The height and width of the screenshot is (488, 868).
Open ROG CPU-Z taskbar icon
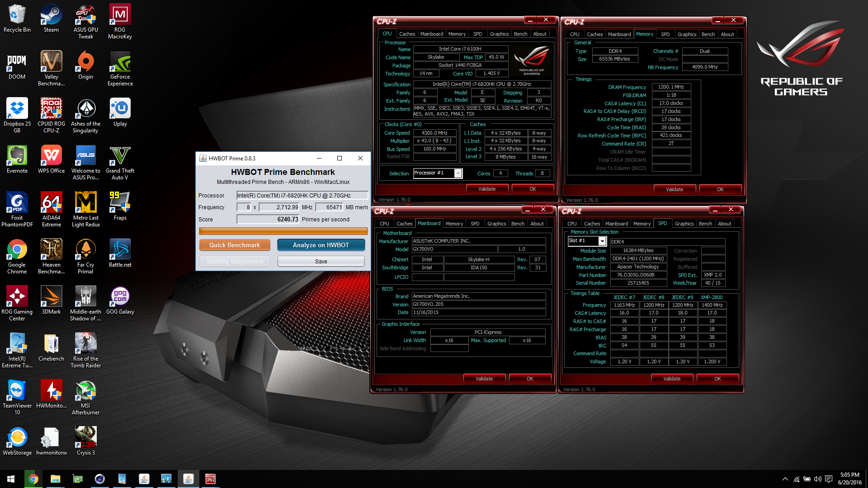(210, 479)
